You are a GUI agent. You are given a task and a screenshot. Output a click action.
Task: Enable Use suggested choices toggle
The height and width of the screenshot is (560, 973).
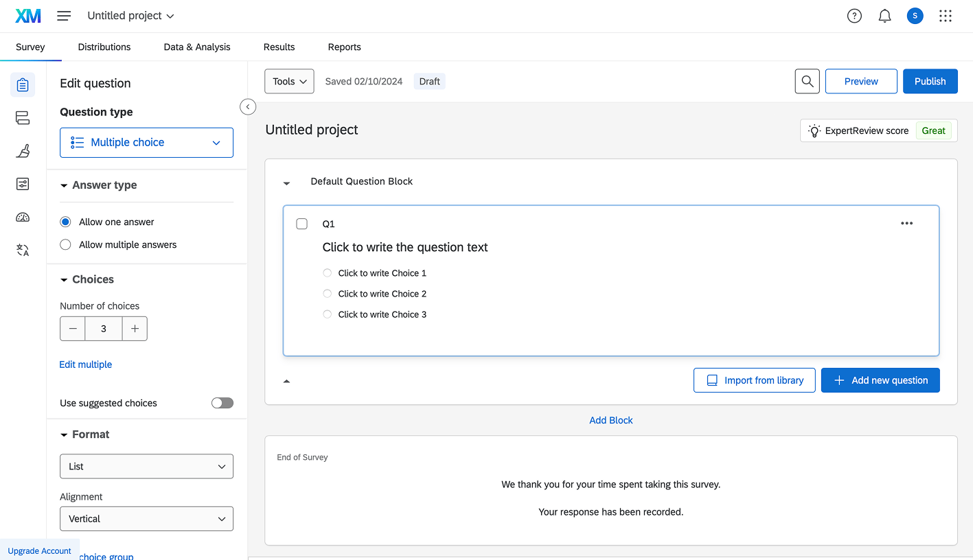pyautogui.click(x=222, y=403)
